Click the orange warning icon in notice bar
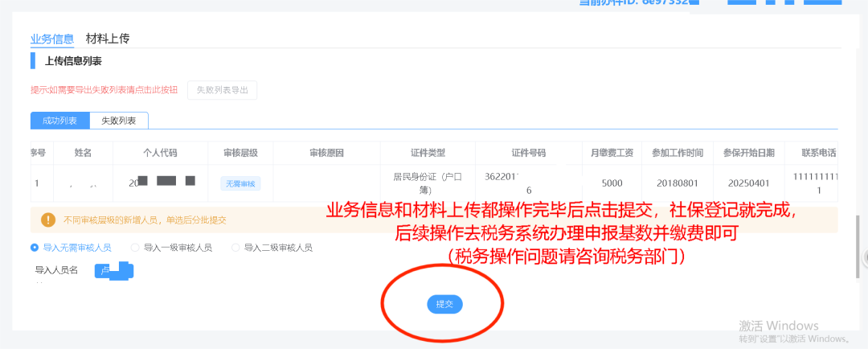868x349 pixels. pyautogui.click(x=48, y=220)
